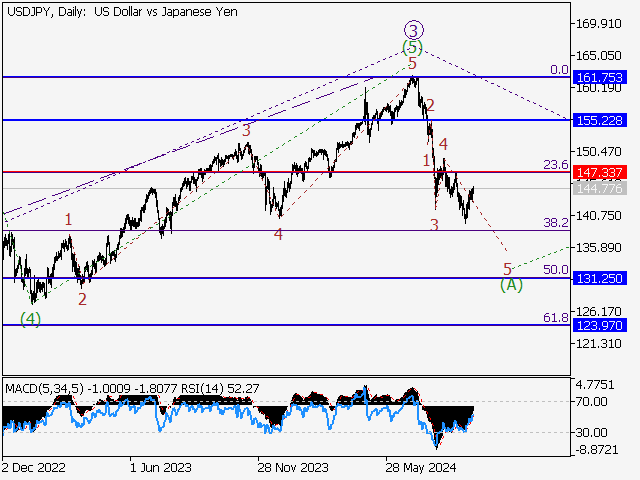Click the -8.8721 indicator scale value

tap(597, 450)
